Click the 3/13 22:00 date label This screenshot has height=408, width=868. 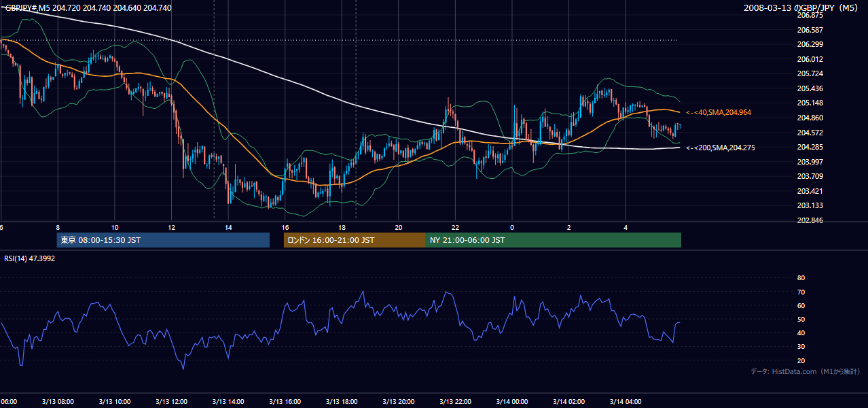[x=455, y=402]
